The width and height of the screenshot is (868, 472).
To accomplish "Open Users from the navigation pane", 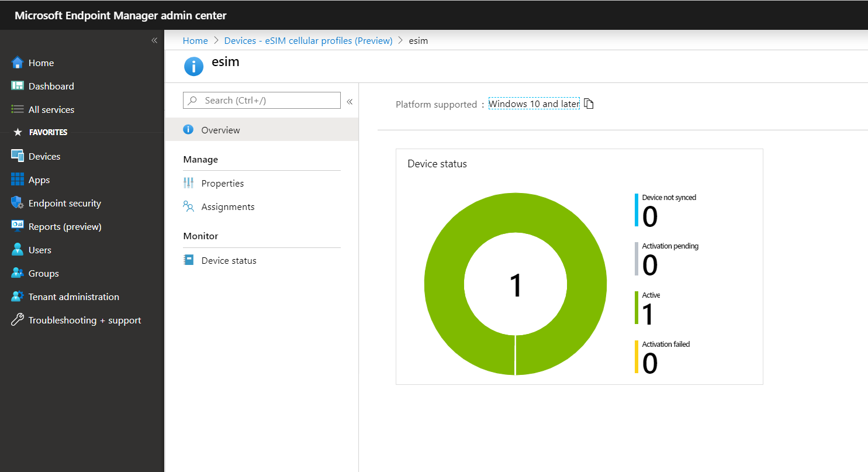I will coord(40,250).
